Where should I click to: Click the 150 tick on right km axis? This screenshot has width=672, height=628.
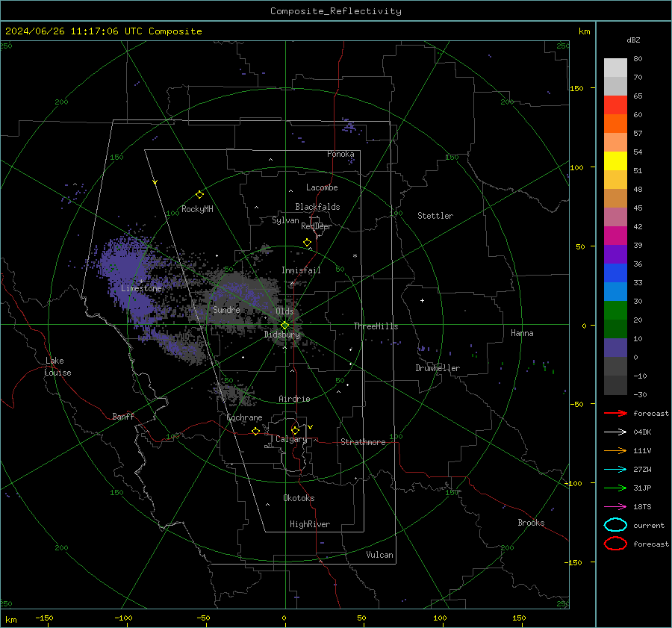pos(577,88)
